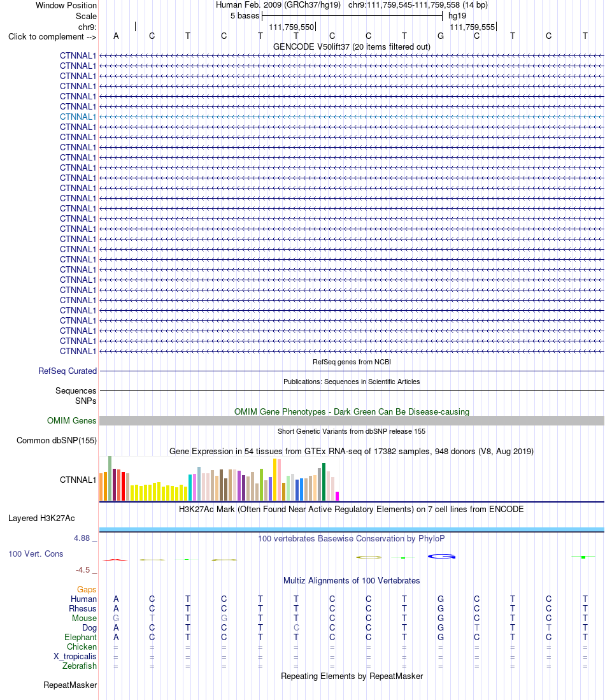The height and width of the screenshot is (700, 605).
Task: Click the Sequences SNPs track label
Action: (76, 396)
